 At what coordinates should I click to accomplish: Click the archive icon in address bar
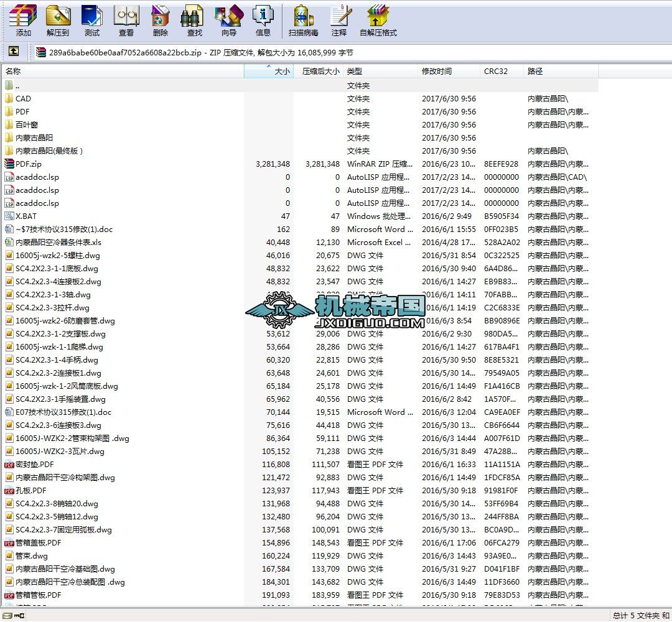pos(40,52)
